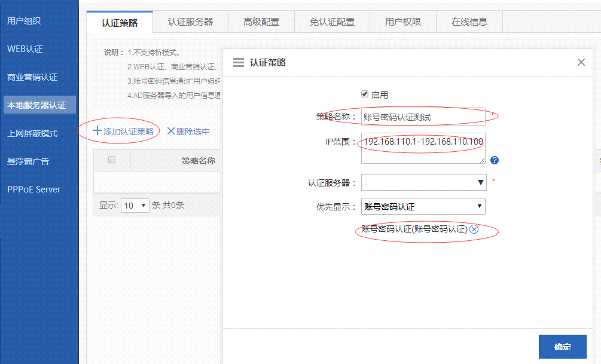The width and height of the screenshot is (601, 364).
Task: Check the select-all checkbox in the table header
Action: 111,160
